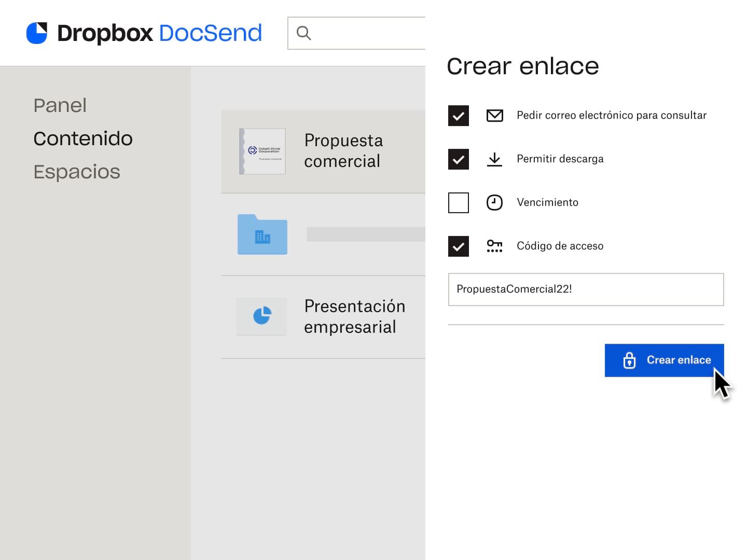Click the Código de acceso label
The image size is (747, 560).
click(560, 246)
